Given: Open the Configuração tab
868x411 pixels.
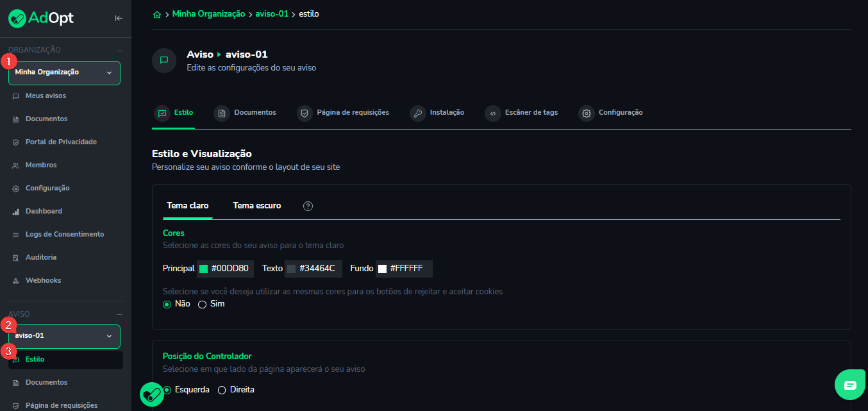Looking at the screenshot, I should (x=621, y=113).
